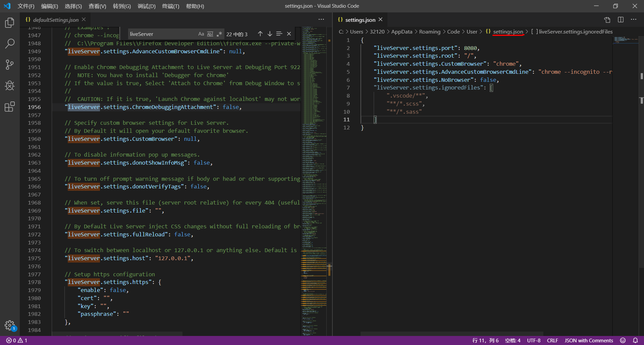Go to next match in find widget
Image resolution: width=644 pixels, height=345 pixels.
coord(270,34)
